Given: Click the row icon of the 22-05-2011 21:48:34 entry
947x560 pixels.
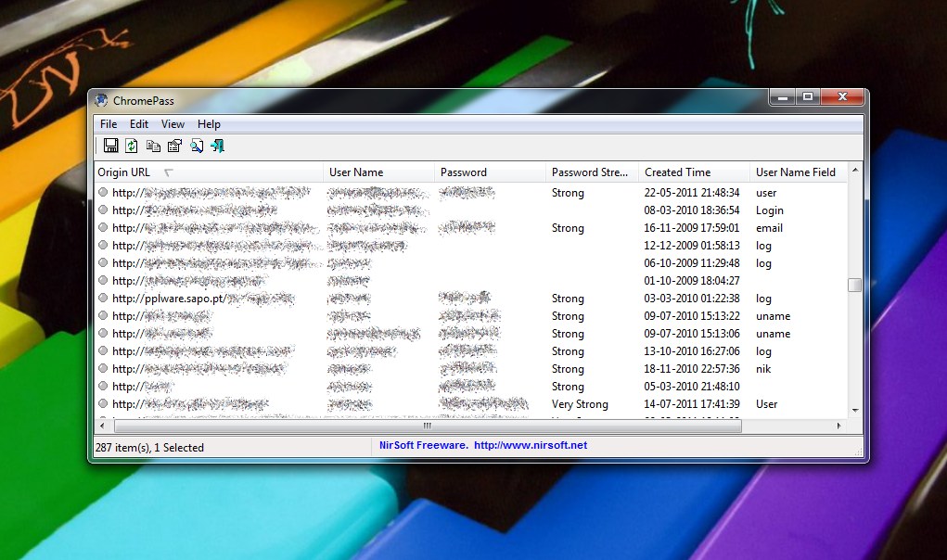Looking at the screenshot, I should [103, 193].
